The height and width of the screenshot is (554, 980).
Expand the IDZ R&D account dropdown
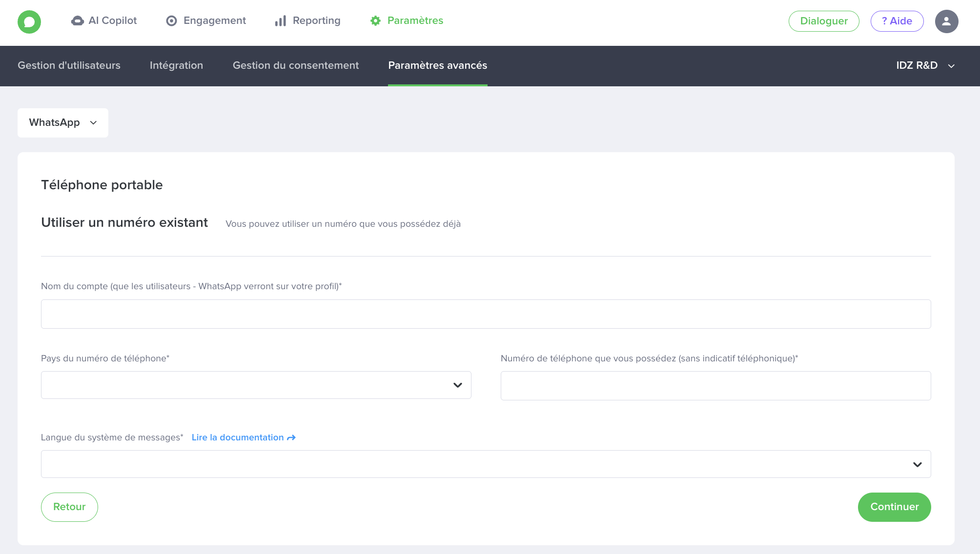pyautogui.click(x=925, y=65)
